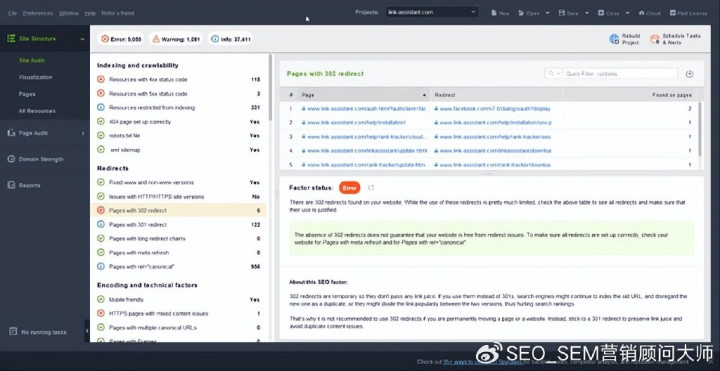Open the Reports sidebar icon
720x371 pixels.
11,186
